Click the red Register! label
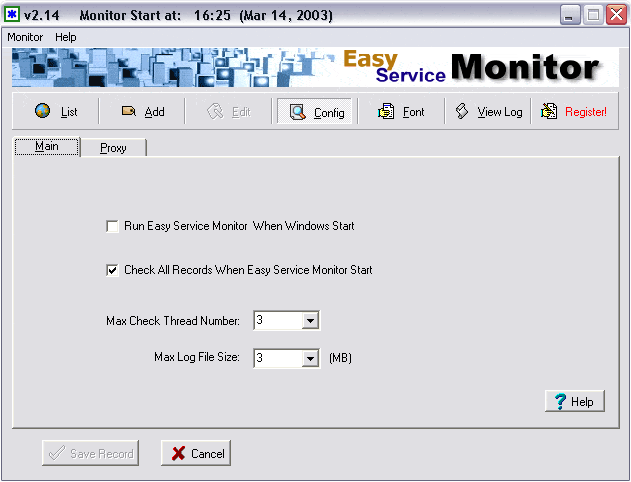Image resolution: width=631 pixels, height=482 pixels. [586, 112]
